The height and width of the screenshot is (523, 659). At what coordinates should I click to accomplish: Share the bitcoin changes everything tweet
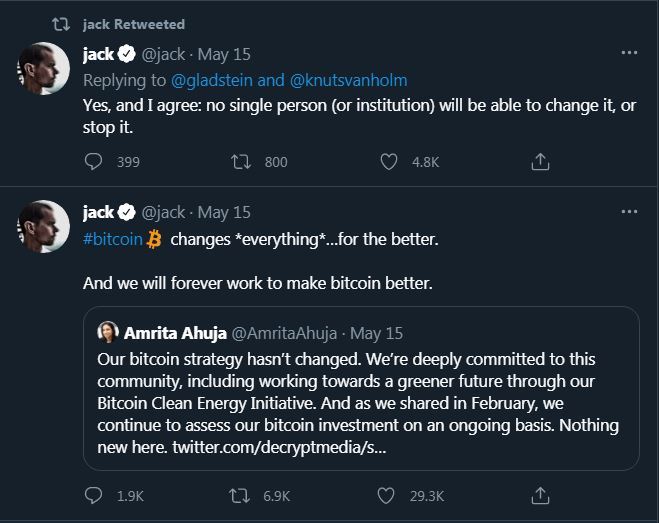[539, 495]
